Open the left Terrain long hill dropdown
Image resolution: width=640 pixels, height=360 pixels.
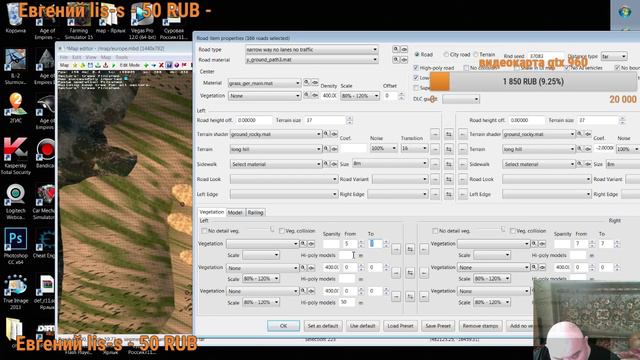276,149
